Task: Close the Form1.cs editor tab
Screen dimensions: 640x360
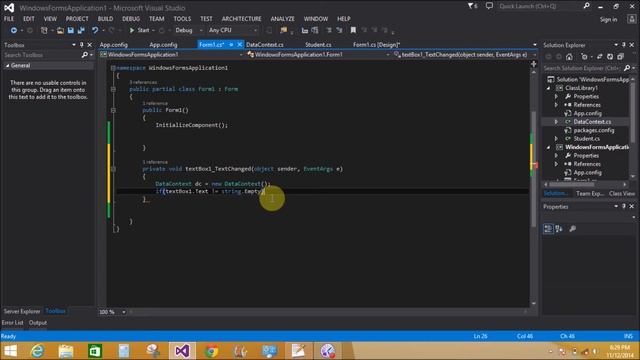Action: pyautogui.click(x=240, y=45)
